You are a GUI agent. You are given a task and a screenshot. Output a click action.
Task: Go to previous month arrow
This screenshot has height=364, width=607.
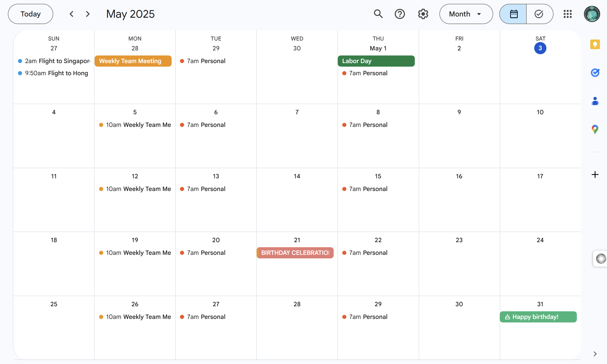click(72, 14)
